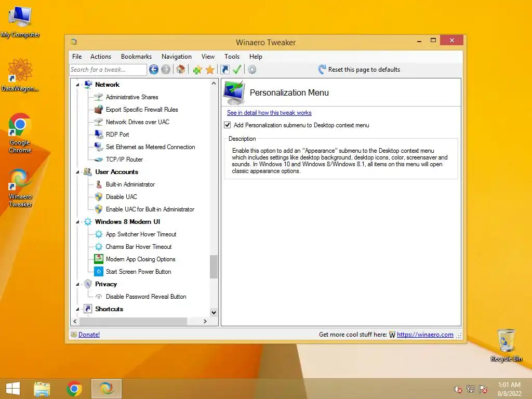Visit the https://winaero.com link
Screen dimensions: 532x399
click(x=425, y=335)
